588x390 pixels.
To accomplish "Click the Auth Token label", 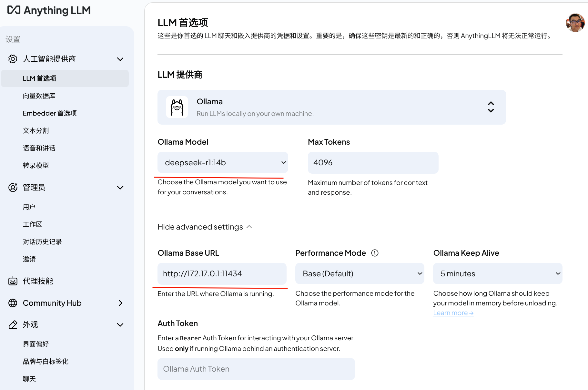I will click(x=177, y=323).
